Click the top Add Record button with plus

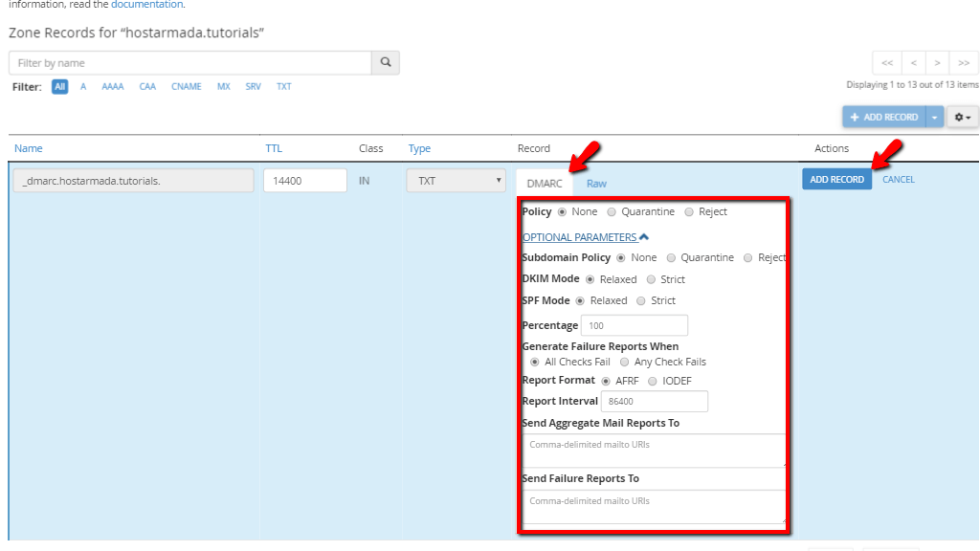tap(883, 117)
